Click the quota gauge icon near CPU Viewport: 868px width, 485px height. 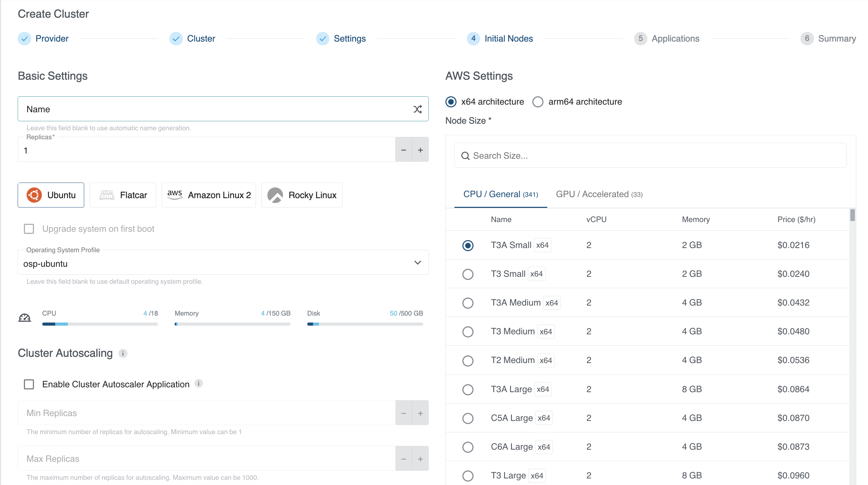coord(25,318)
